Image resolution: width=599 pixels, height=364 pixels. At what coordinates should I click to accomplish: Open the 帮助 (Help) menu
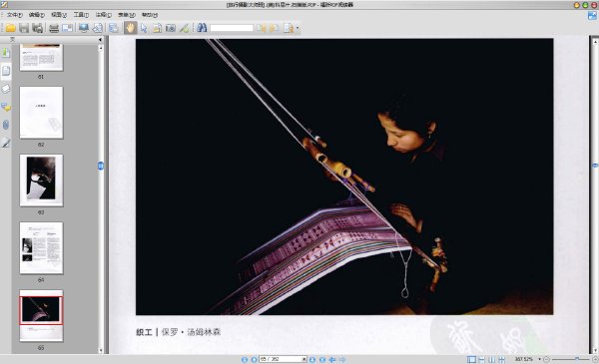tap(150, 15)
